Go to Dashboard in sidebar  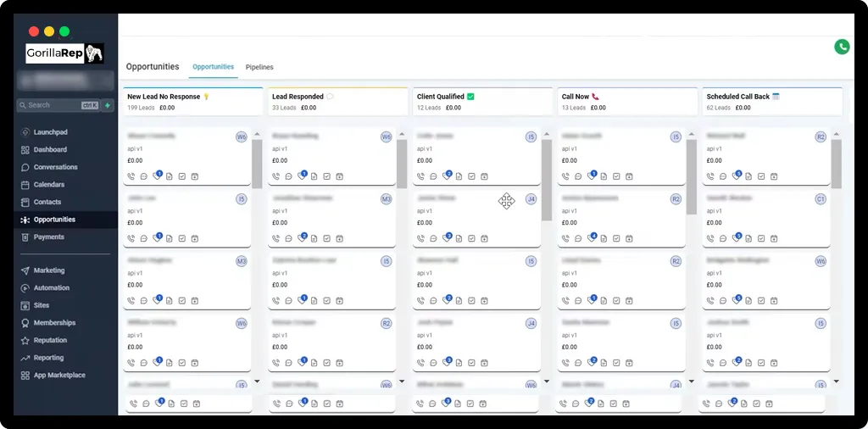50,149
